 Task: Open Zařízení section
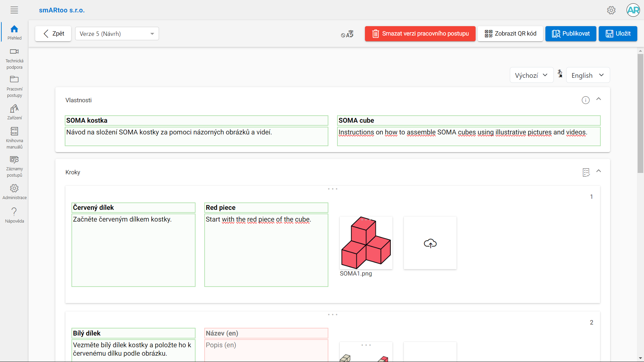pyautogui.click(x=14, y=112)
